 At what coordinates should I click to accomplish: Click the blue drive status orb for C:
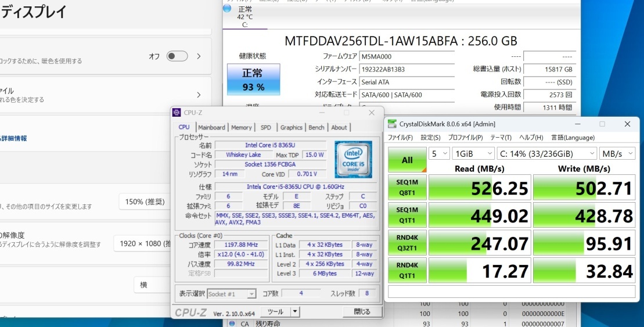pos(227,8)
